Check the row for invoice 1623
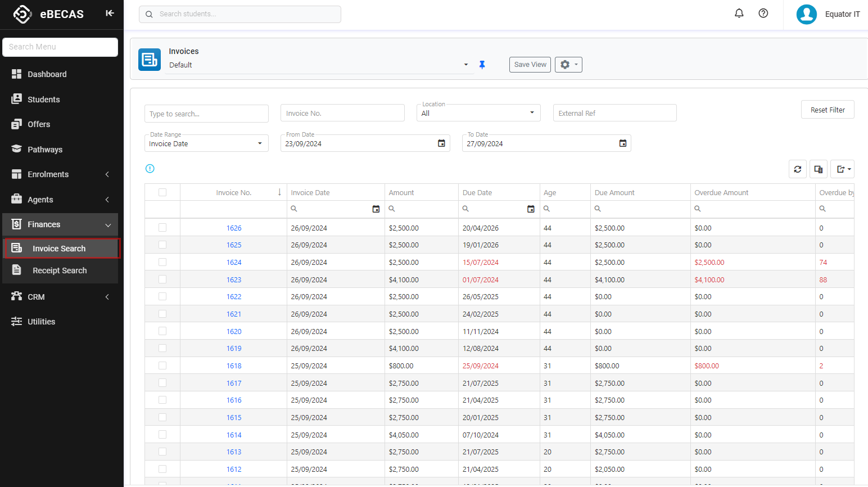The width and height of the screenshot is (868, 487). click(x=162, y=279)
